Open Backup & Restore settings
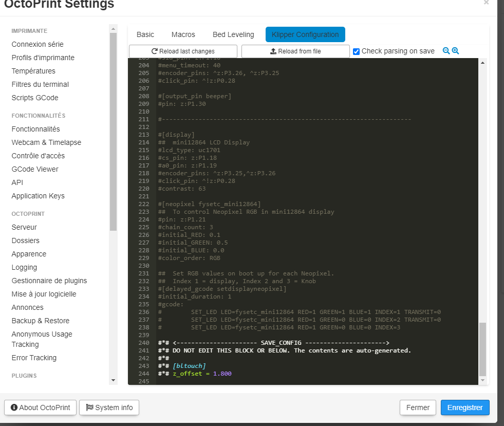Image resolution: width=504 pixels, height=426 pixels. point(41,321)
